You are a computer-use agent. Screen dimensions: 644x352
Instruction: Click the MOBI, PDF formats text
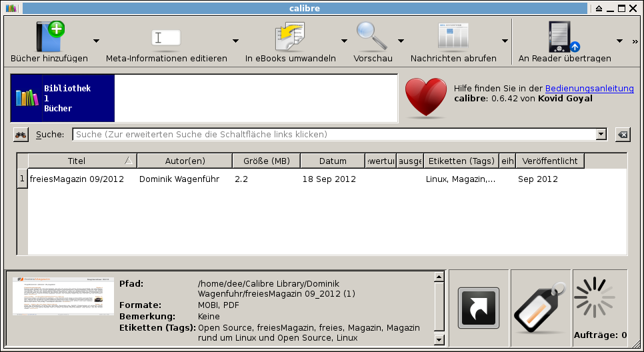click(x=219, y=305)
